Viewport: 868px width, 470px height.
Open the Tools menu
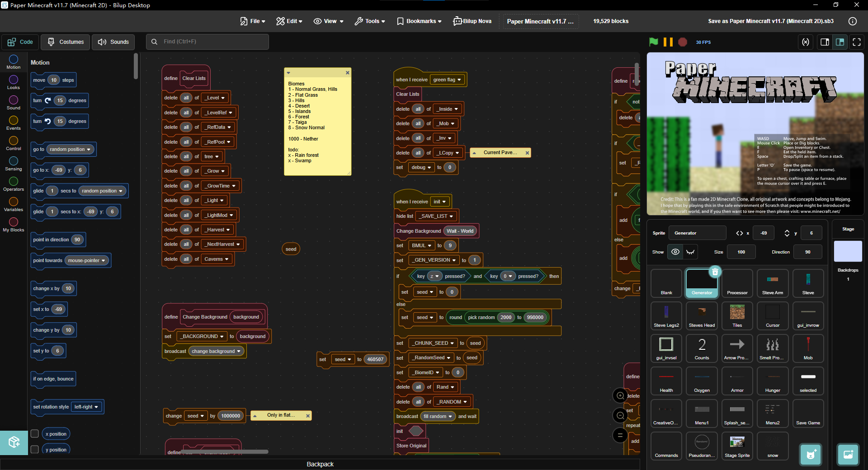pyautogui.click(x=370, y=21)
